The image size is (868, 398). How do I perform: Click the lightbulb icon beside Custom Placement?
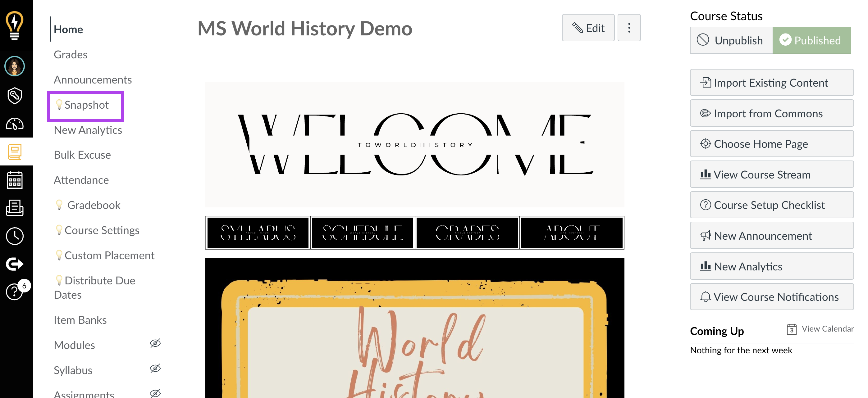pyautogui.click(x=59, y=255)
